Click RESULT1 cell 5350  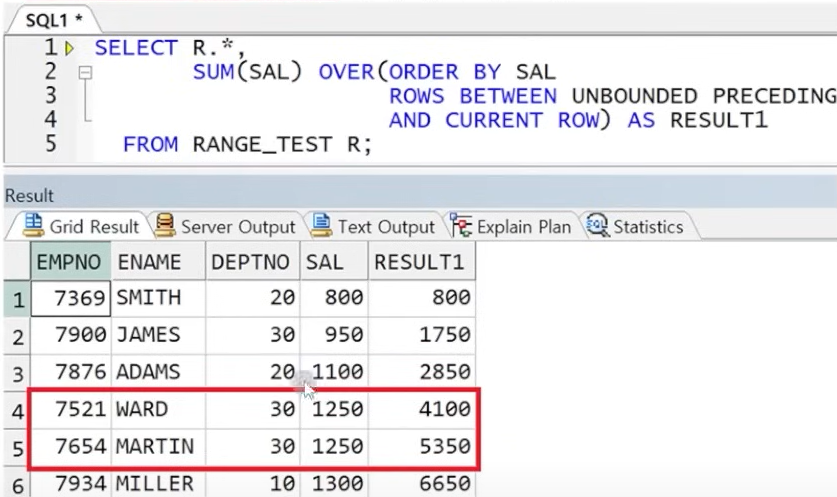(x=422, y=447)
